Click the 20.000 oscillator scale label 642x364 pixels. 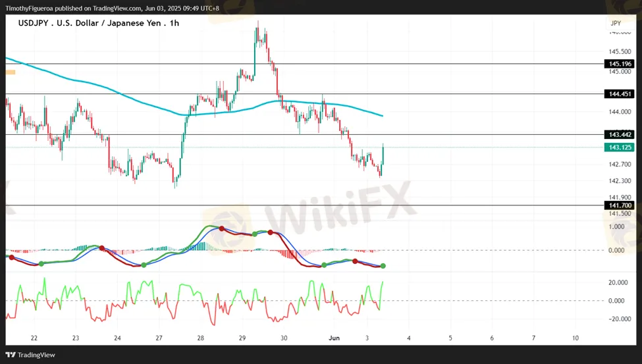click(617, 282)
